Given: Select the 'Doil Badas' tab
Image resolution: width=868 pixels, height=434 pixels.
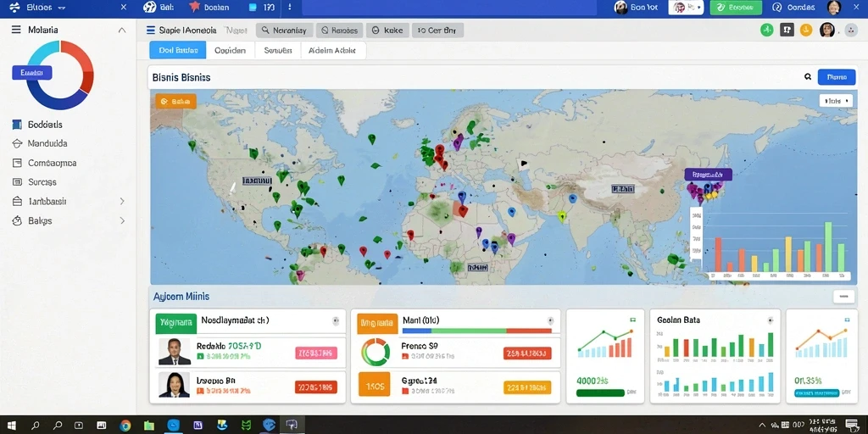Looking at the screenshot, I should [x=178, y=50].
